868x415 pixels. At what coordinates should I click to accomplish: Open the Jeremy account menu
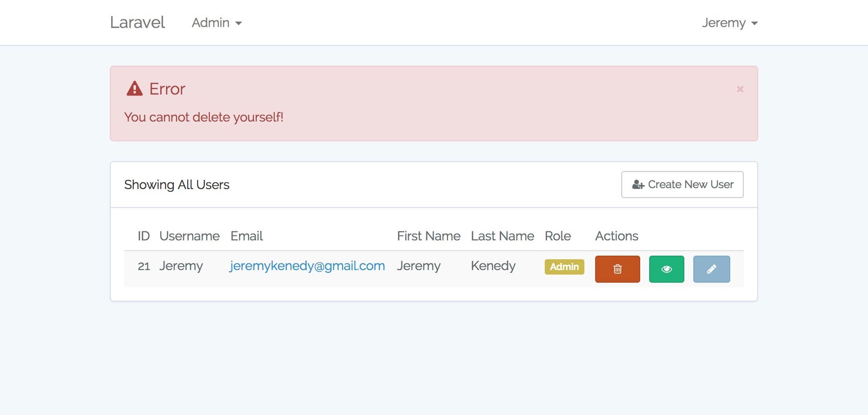[x=730, y=23]
